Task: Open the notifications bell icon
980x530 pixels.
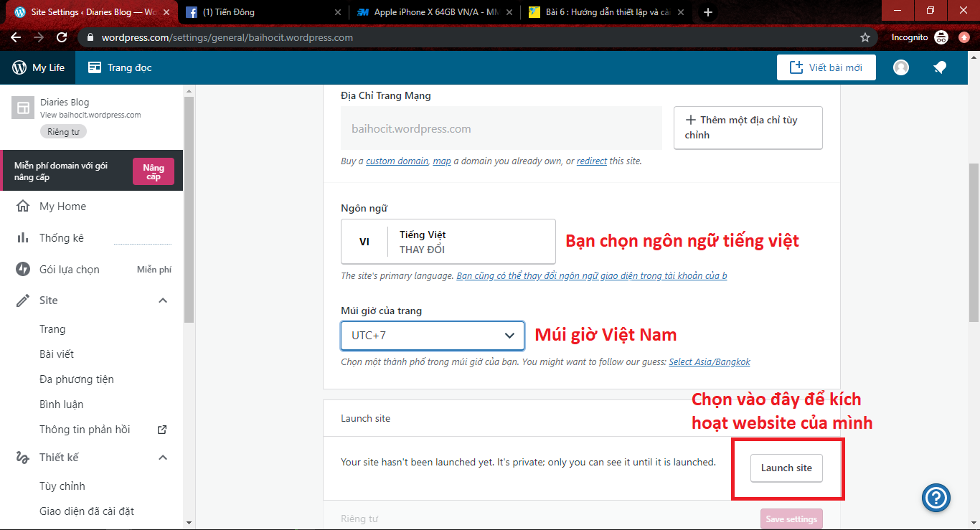Action: [x=939, y=67]
